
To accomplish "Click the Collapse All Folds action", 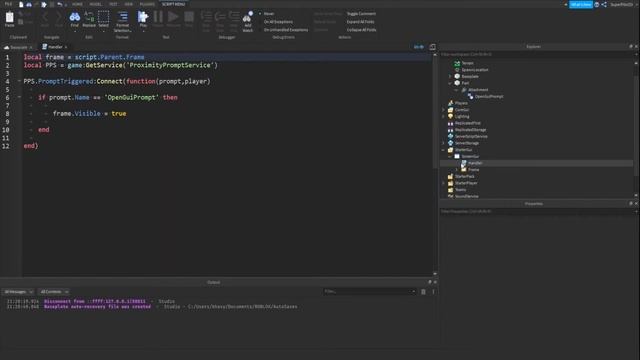I will (361, 30).
